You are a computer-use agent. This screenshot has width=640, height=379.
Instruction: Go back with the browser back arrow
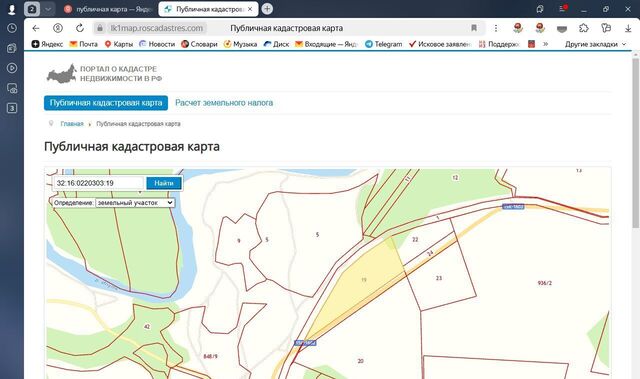[36, 28]
